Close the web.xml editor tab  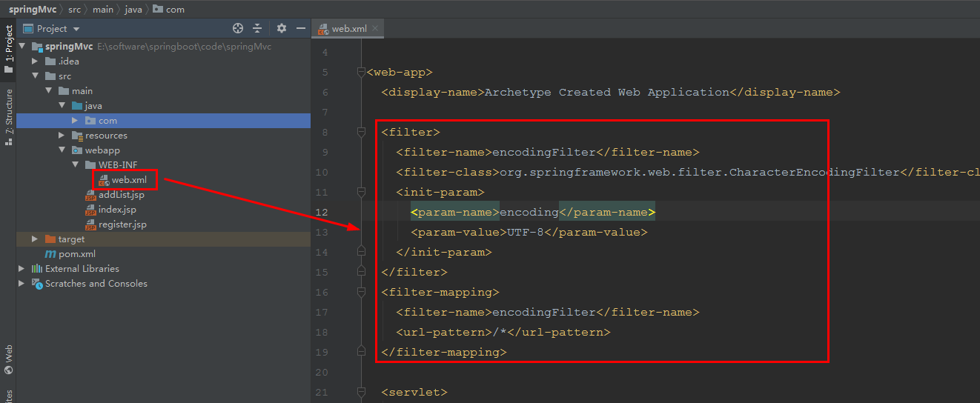point(375,28)
